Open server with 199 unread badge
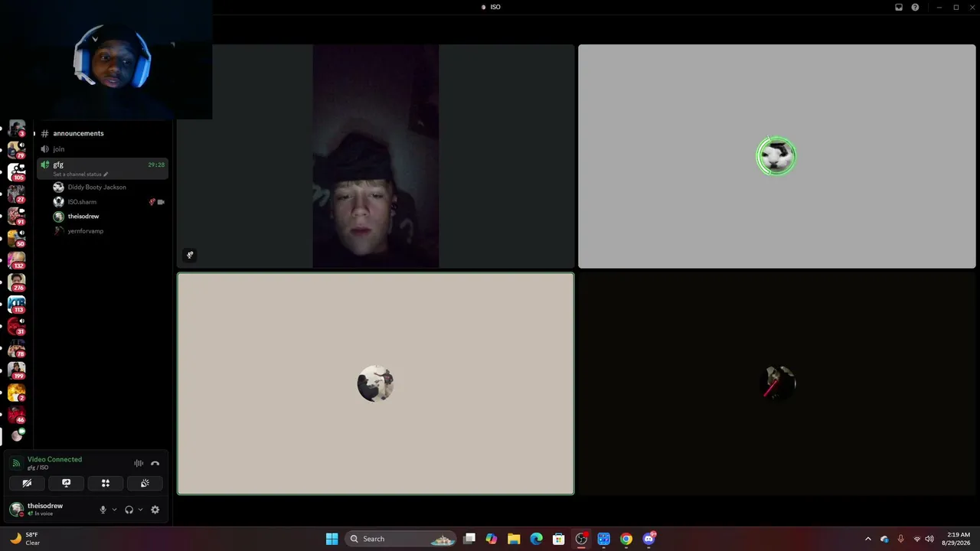Image resolution: width=980 pixels, height=551 pixels. click(16, 371)
